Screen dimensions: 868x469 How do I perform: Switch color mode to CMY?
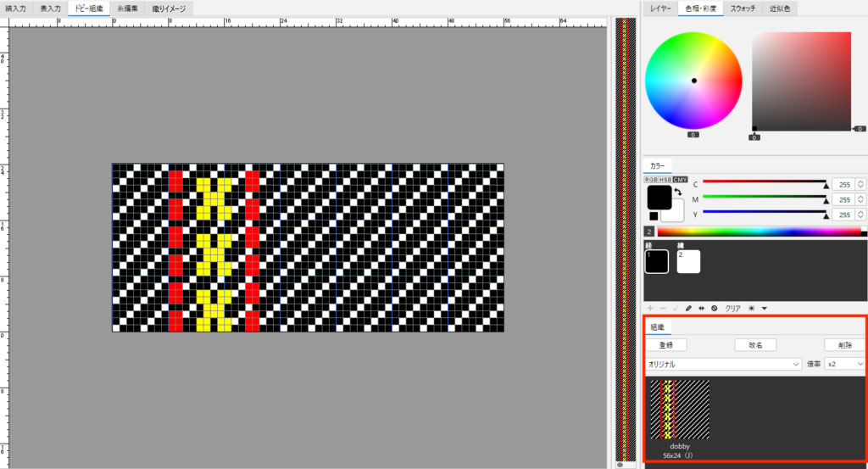pos(681,180)
